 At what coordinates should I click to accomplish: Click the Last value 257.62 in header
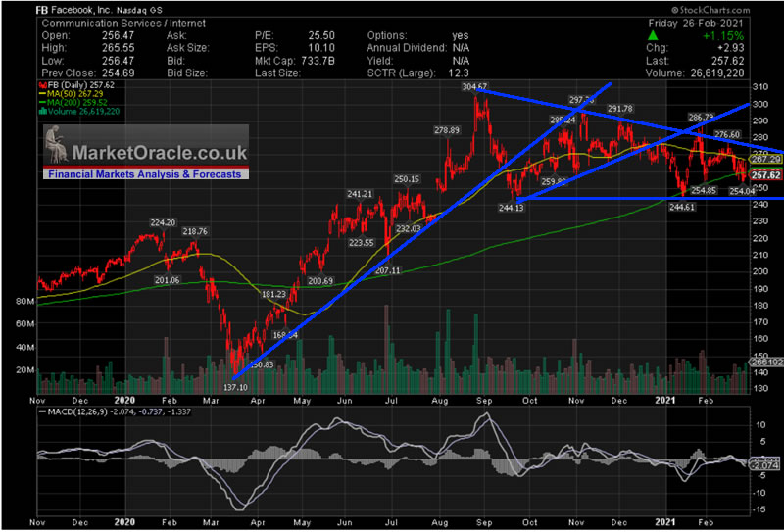(x=727, y=61)
